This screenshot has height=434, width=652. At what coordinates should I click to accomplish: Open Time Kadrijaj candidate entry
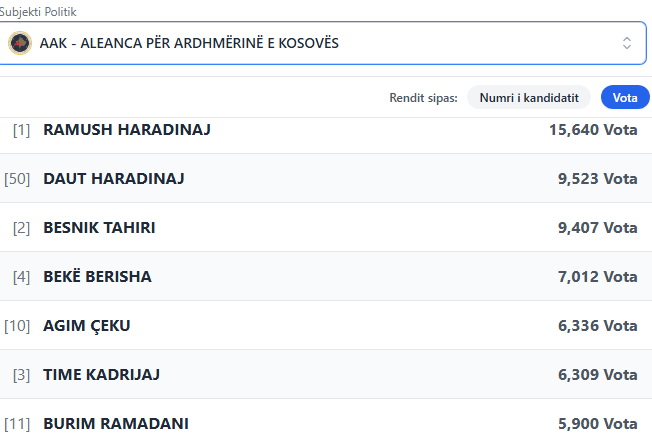pos(101,374)
